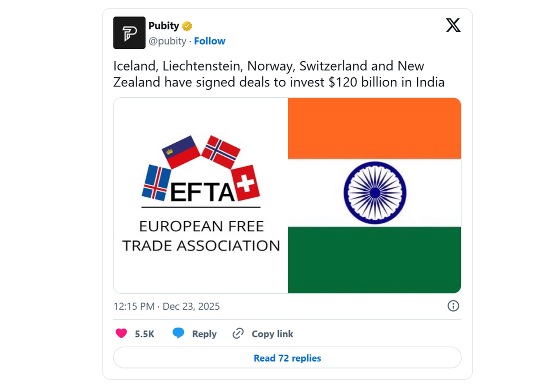Open Read 72 replies
Viewport: 550px width, 392px height.
click(x=286, y=358)
